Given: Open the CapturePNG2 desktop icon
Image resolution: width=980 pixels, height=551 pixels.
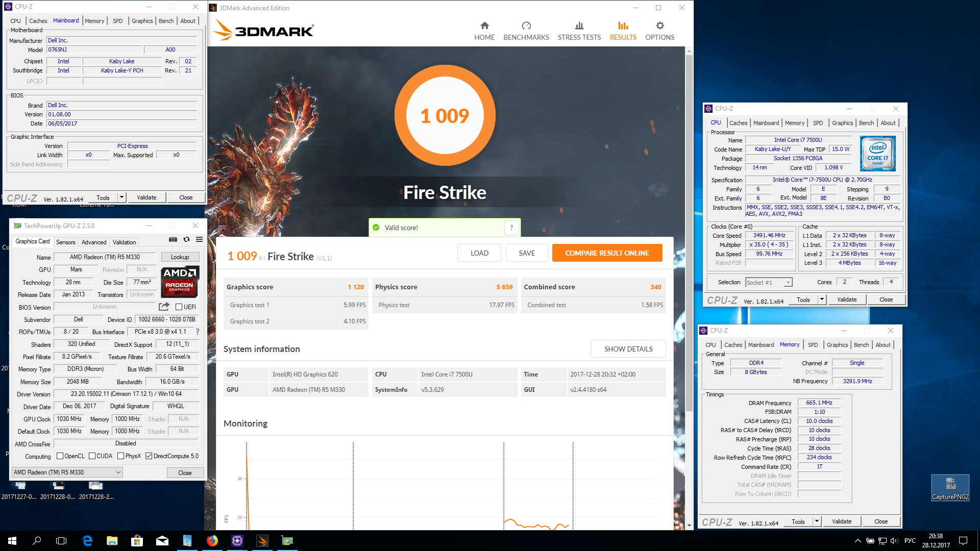Looking at the screenshot, I should [950, 488].
